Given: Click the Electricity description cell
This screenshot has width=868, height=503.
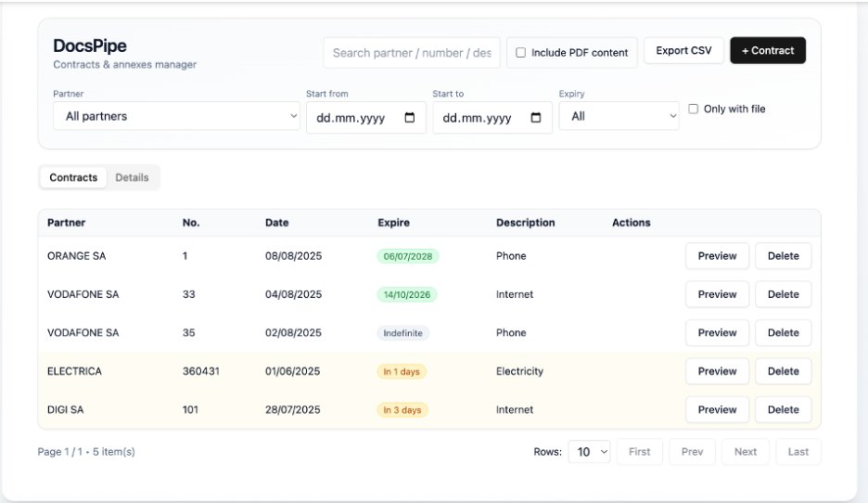Looking at the screenshot, I should tap(520, 371).
